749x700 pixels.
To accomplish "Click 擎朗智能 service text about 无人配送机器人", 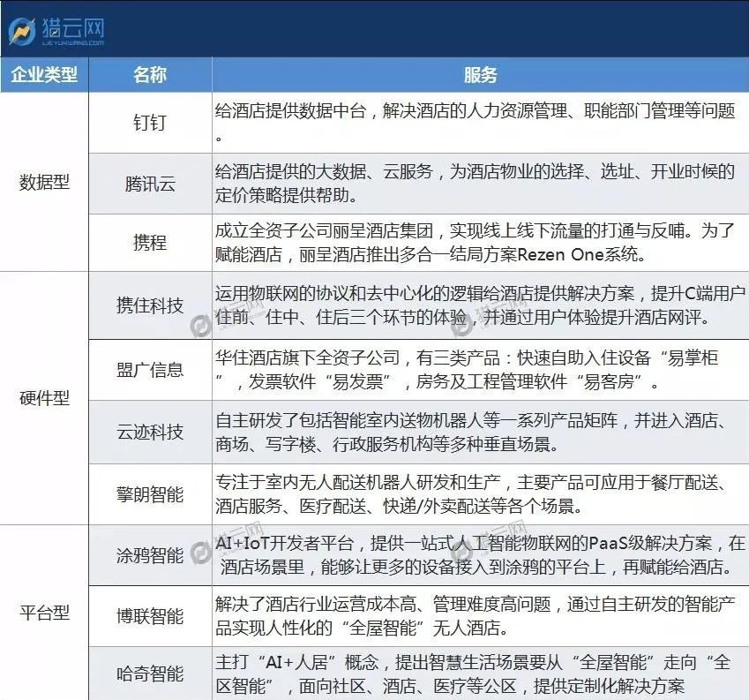I will [471, 494].
